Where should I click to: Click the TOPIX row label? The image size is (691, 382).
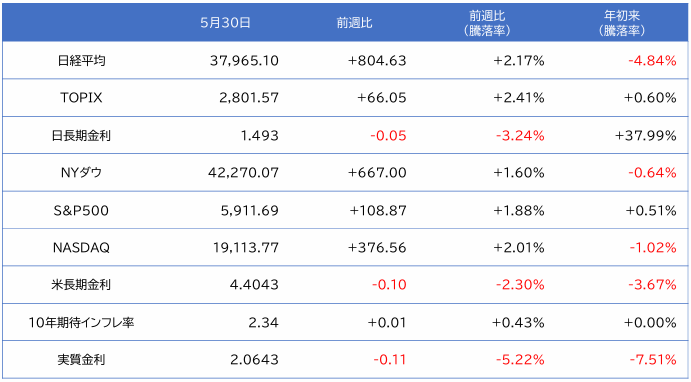[x=82, y=97]
